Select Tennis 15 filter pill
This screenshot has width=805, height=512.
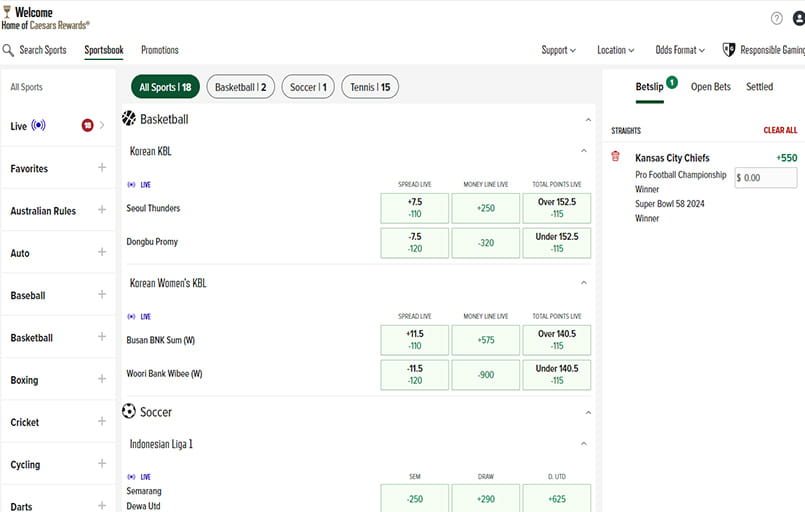[x=370, y=87]
